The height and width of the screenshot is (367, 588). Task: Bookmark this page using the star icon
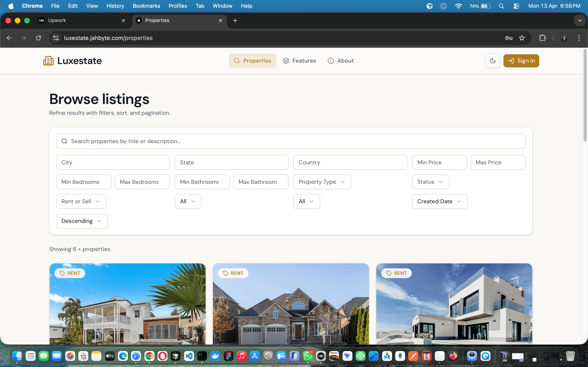[x=522, y=38]
